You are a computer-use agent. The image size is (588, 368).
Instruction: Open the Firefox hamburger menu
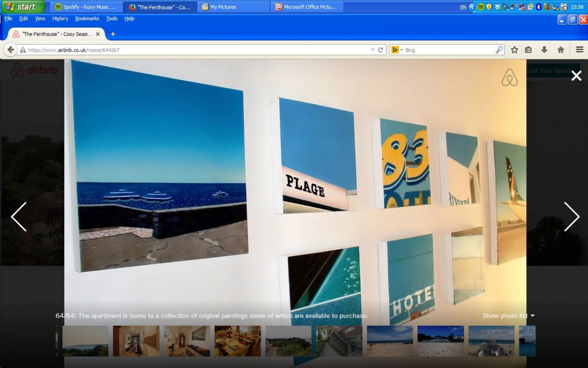580,50
